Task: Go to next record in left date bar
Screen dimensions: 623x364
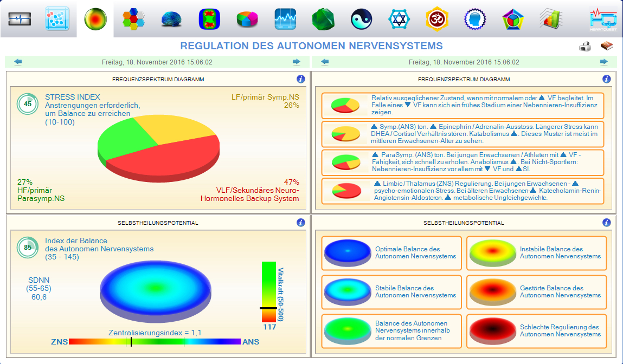Action: 297,62
